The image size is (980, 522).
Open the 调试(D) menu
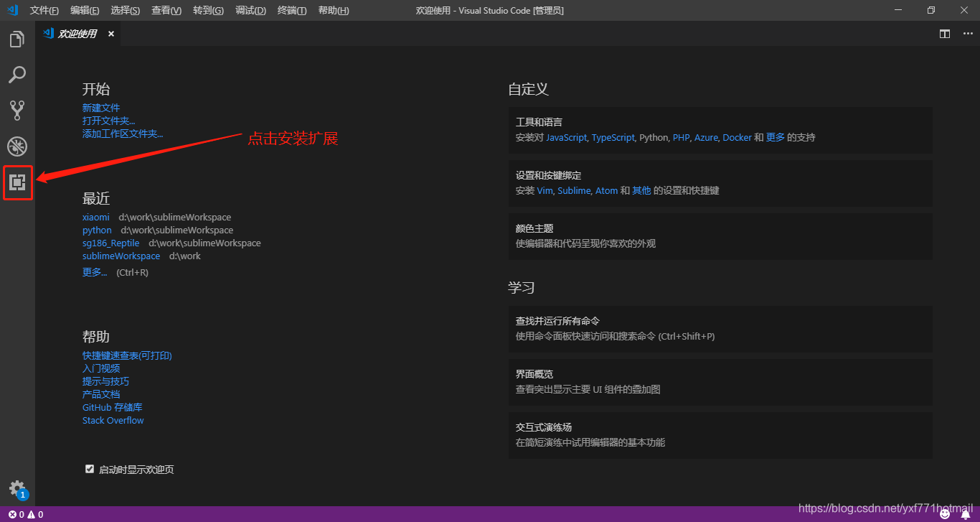(x=250, y=10)
